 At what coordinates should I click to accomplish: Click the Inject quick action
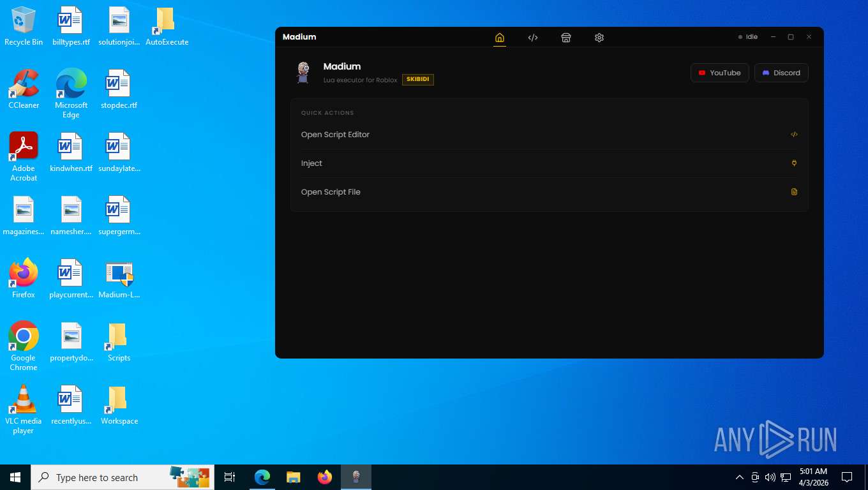point(550,163)
